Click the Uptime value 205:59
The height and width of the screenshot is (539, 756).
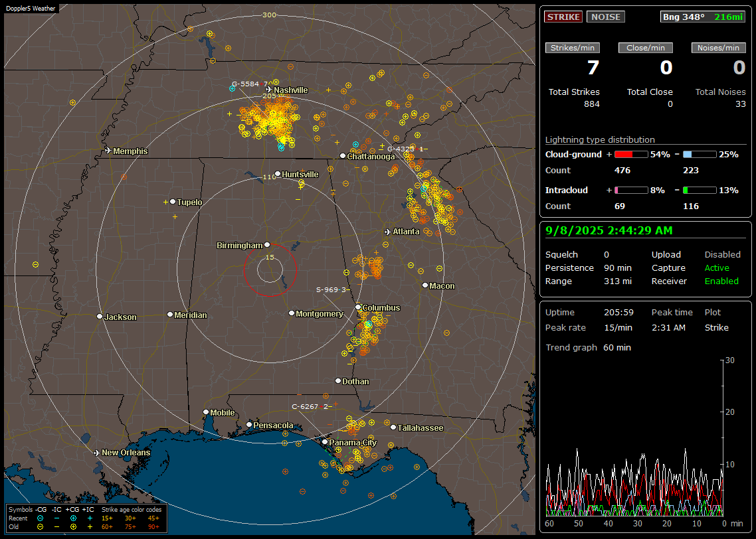[x=618, y=313]
